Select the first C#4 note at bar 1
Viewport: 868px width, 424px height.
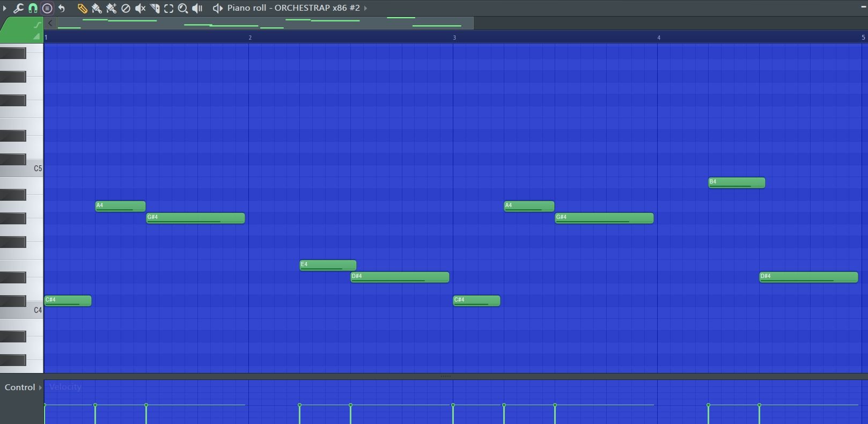[68, 301]
